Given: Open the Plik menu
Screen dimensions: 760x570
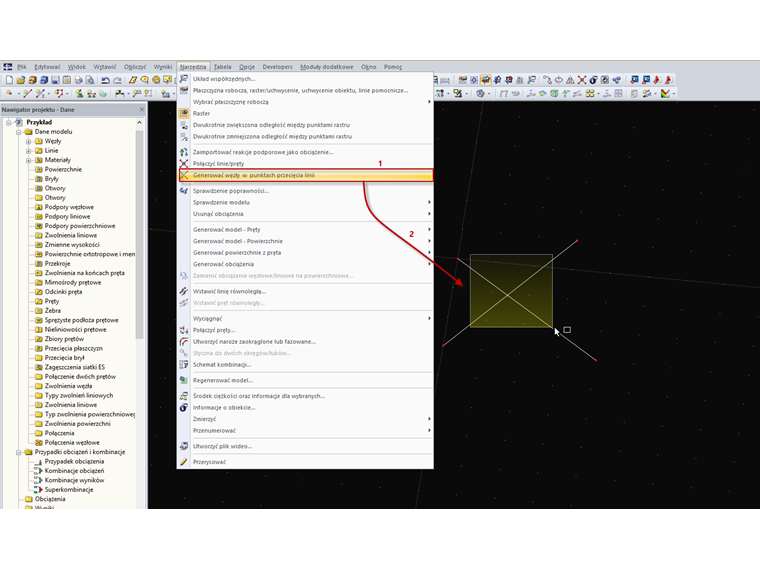Looking at the screenshot, I should (22, 67).
